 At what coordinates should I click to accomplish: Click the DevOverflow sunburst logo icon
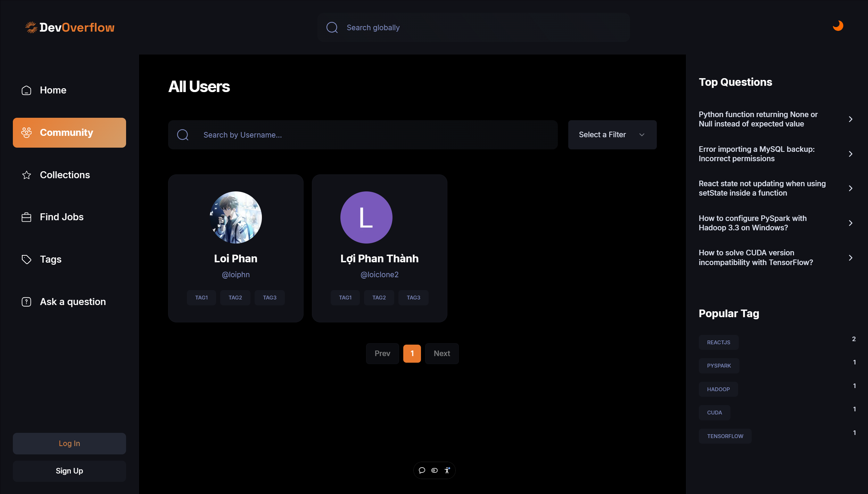(31, 27)
